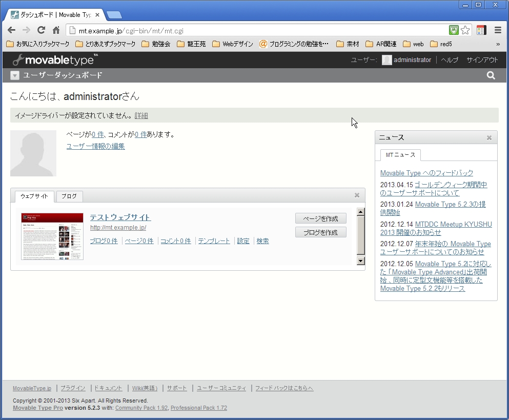This screenshot has height=420, width=509.
Task: Go back with the browser back arrow
Action: (x=12, y=31)
